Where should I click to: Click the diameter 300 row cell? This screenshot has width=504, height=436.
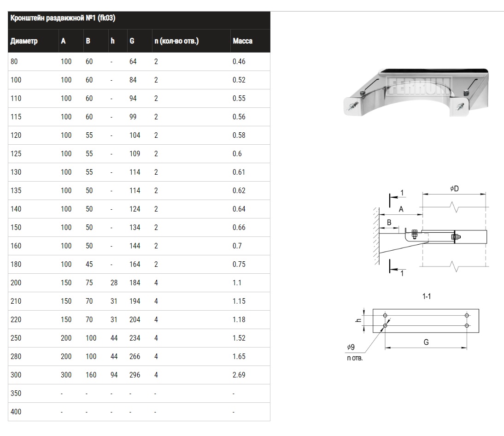pos(16,375)
